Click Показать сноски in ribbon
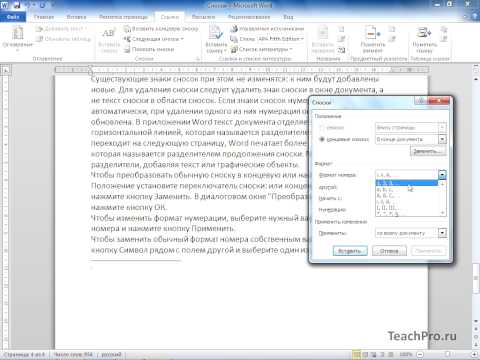This screenshot has width=480, height=360. pyautogui.click(x=149, y=49)
